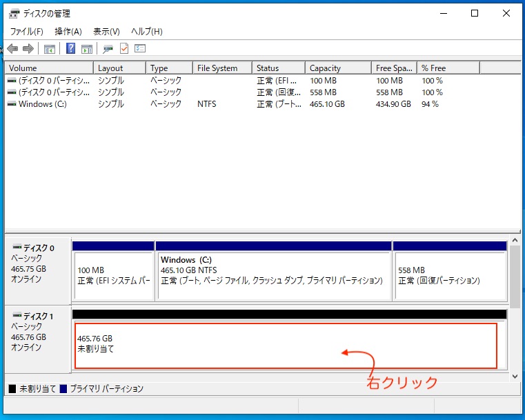Screen dimensions: 525x420
Task: Click the Forward arrow toolbar icon
Action: [28, 49]
